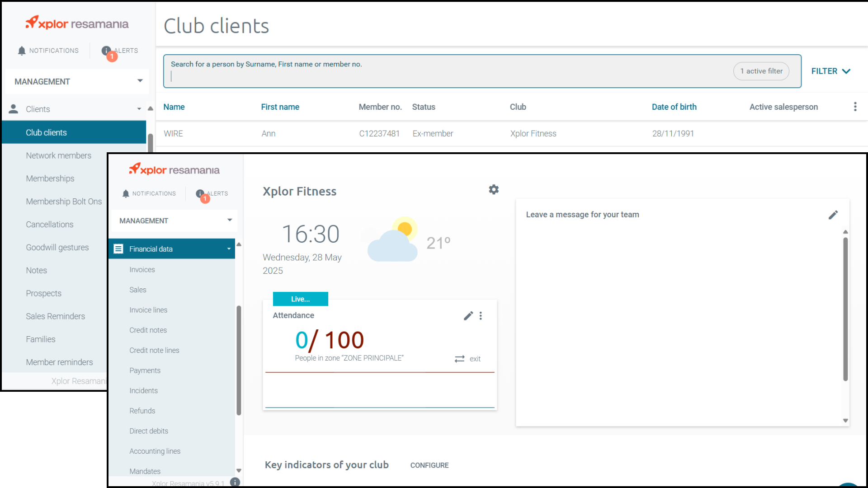Open Direct debits menu item
Image resolution: width=868 pixels, height=488 pixels.
pyautogui.click(x=149, y=431)
